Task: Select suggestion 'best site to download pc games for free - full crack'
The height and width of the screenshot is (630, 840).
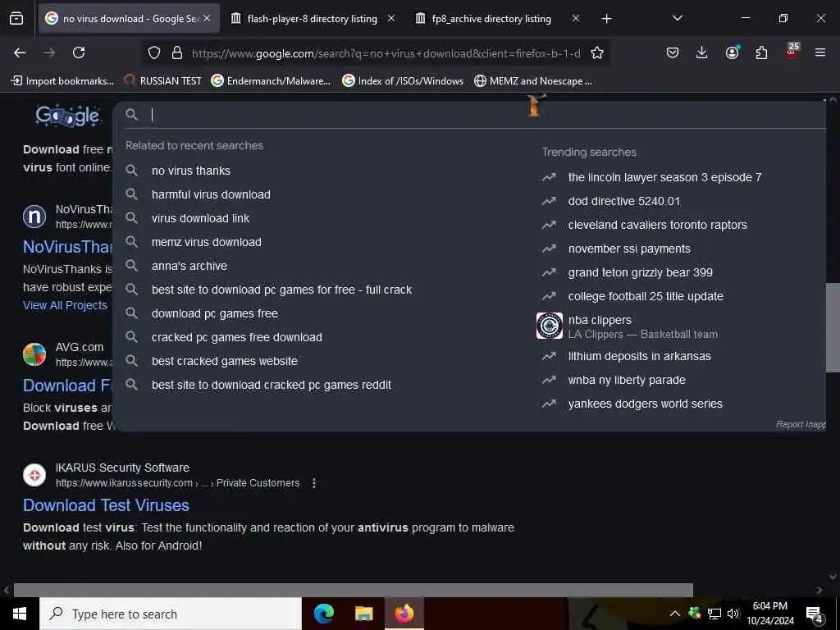Action: [281, 290]
